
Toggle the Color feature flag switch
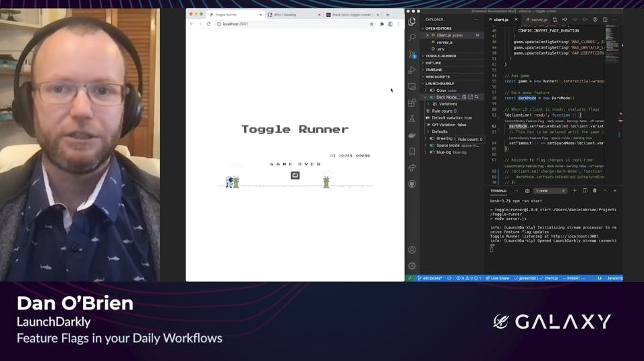432,90
